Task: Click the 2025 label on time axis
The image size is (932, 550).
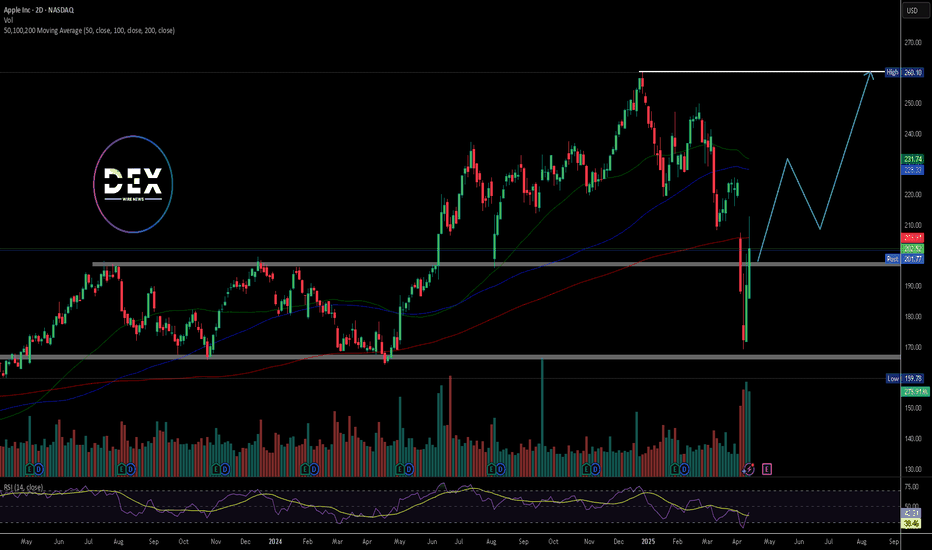Action: [x=648, y=542]
